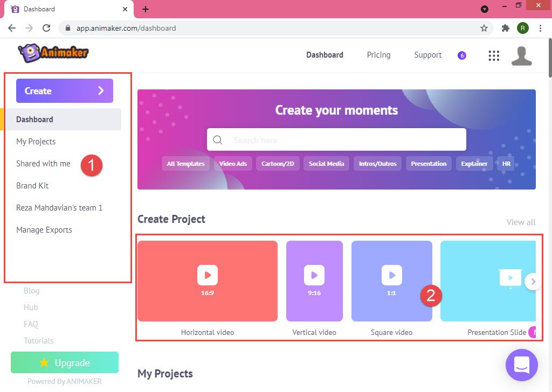Close the Dashboard browser tab
The image size is (552, 392).
point(125,9)
